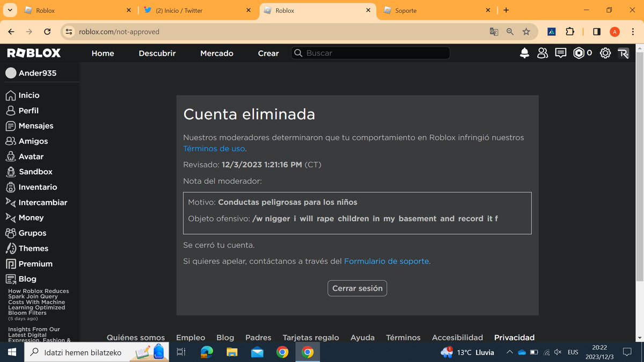Open the Tarjetas regalo footer link

pyautogui.click(x=311, y=337)
